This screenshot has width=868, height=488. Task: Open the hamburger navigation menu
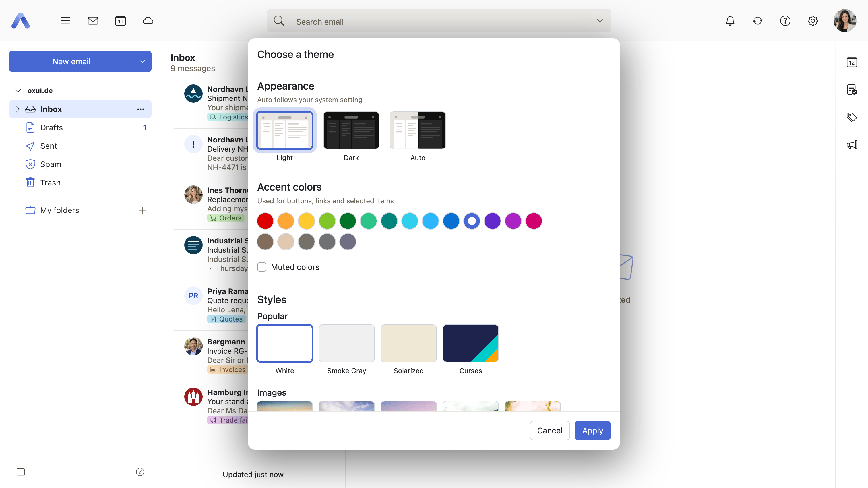tap(65, 21)
